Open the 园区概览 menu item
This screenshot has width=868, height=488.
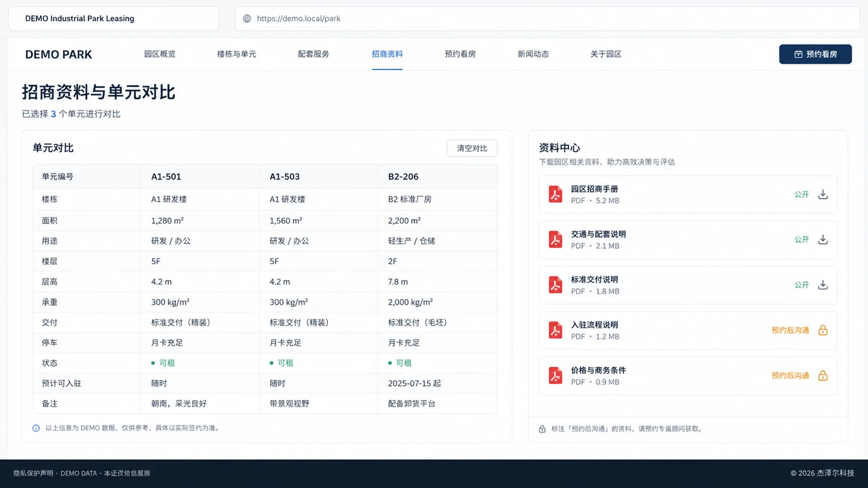point(159,54)
